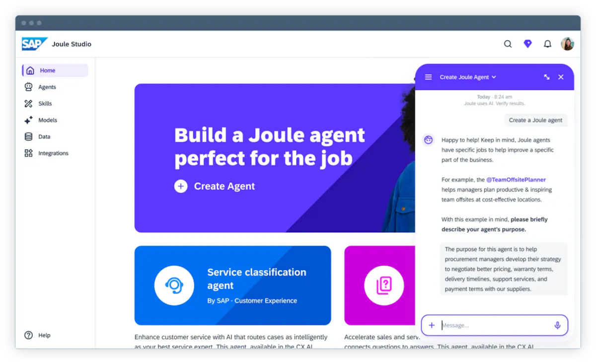Click the microphone voice input icon

coord(557,325)
